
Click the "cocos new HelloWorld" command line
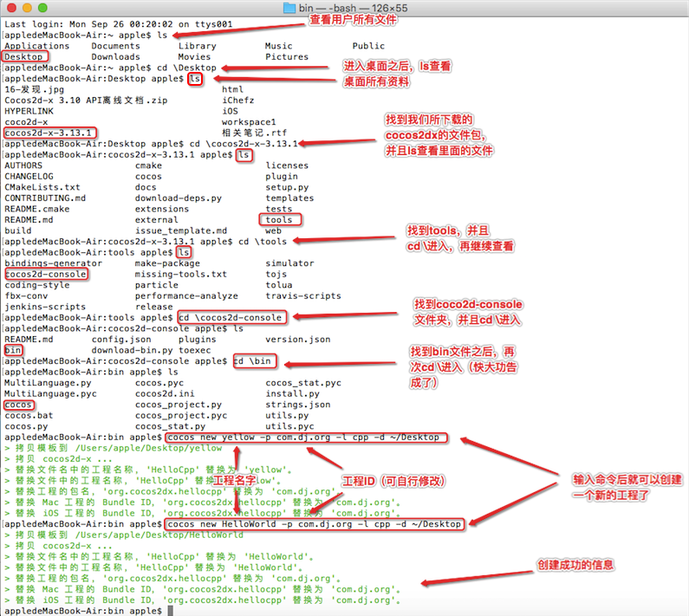pos(315,524)
